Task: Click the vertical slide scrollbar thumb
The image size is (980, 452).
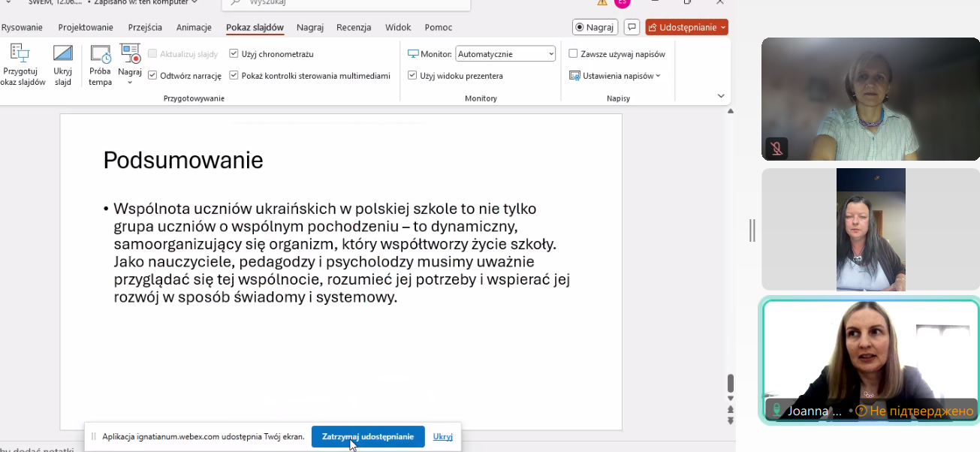Action: (x=731, y=383)
